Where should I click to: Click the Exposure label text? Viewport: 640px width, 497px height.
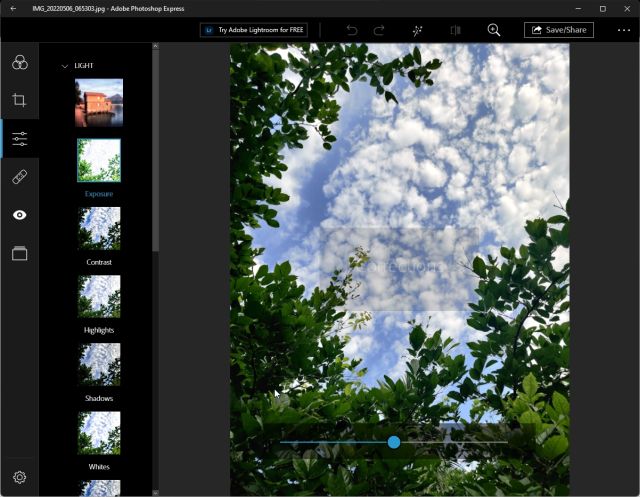(99, 194)
